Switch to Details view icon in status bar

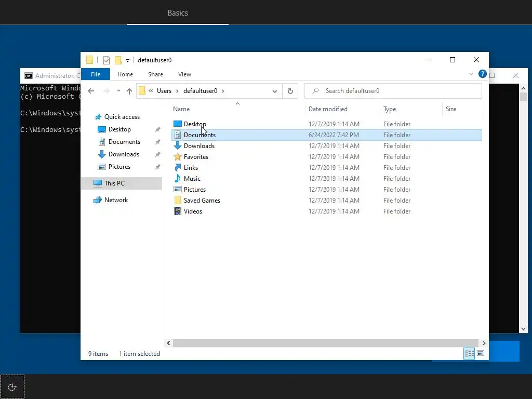469,353
